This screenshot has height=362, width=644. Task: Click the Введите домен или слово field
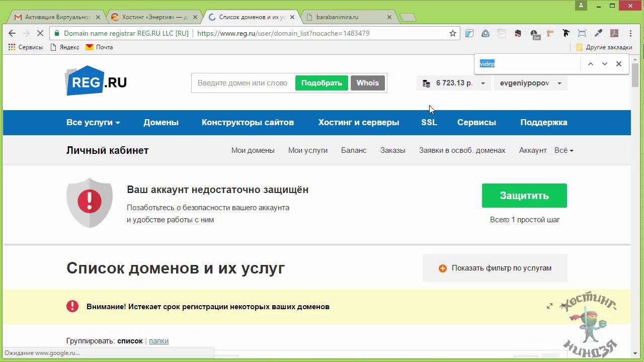[243, 83]
